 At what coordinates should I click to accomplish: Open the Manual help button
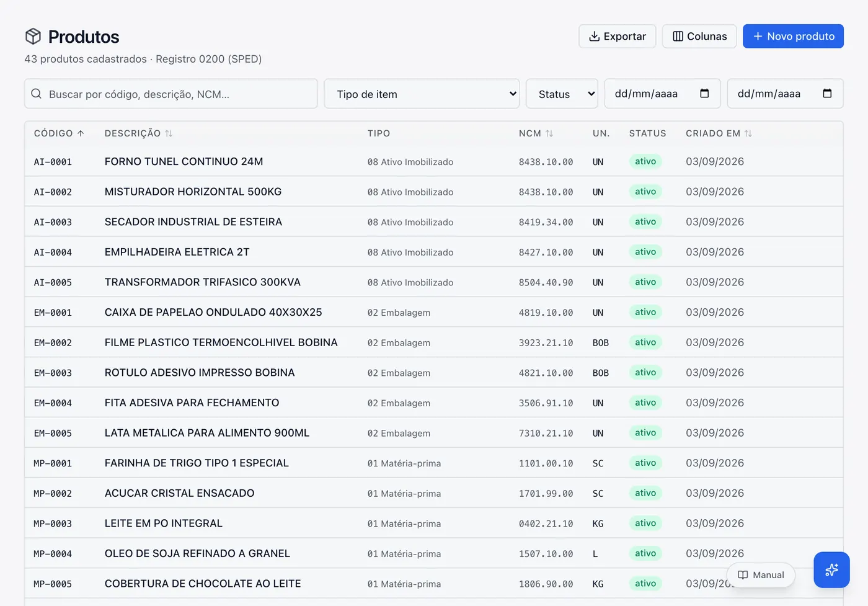coord(761,575)
